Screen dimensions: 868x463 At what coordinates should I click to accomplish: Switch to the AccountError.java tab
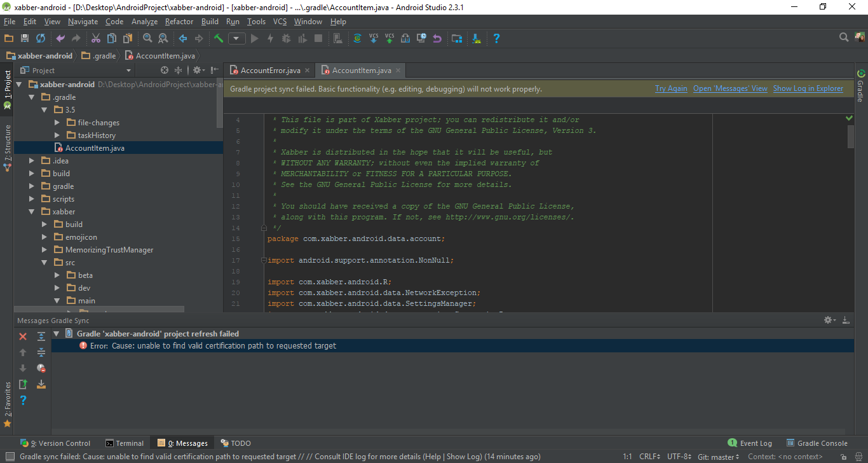tap(271, 71)
